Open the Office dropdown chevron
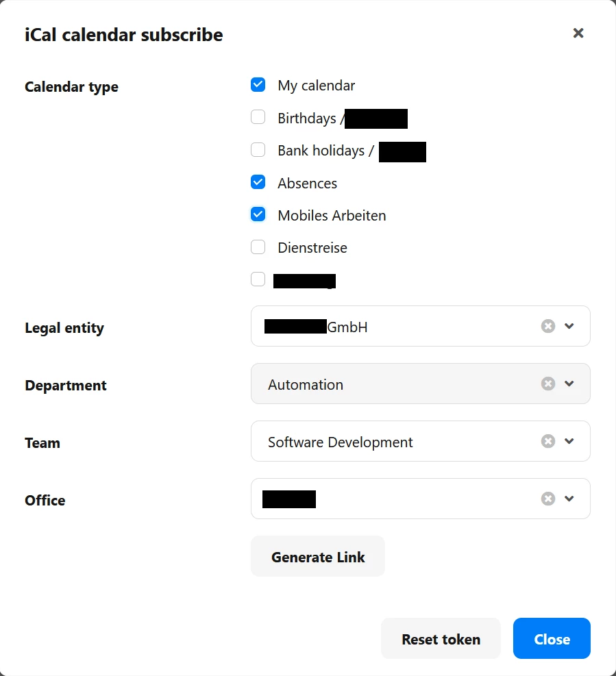Screen dimensions: 616x676 click(569, 499)
